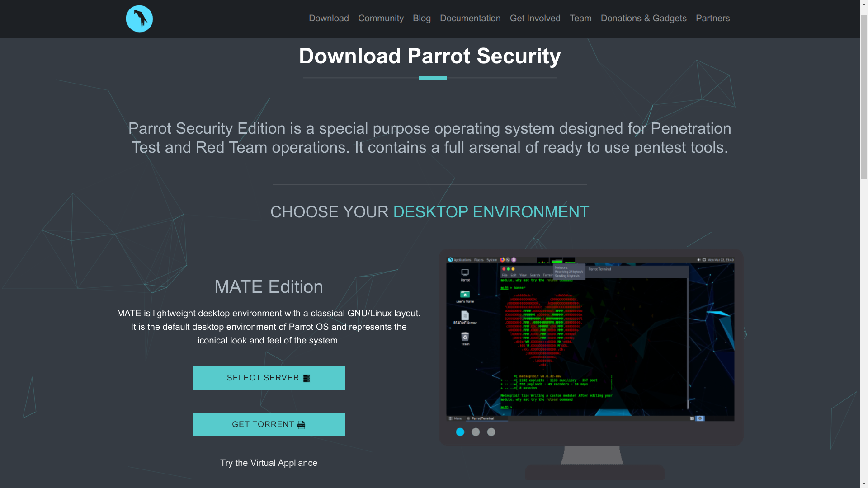Open the Applications menu in the desktop preview
The height and width of the screenshot is (488, 868).
tap(462, 260)
